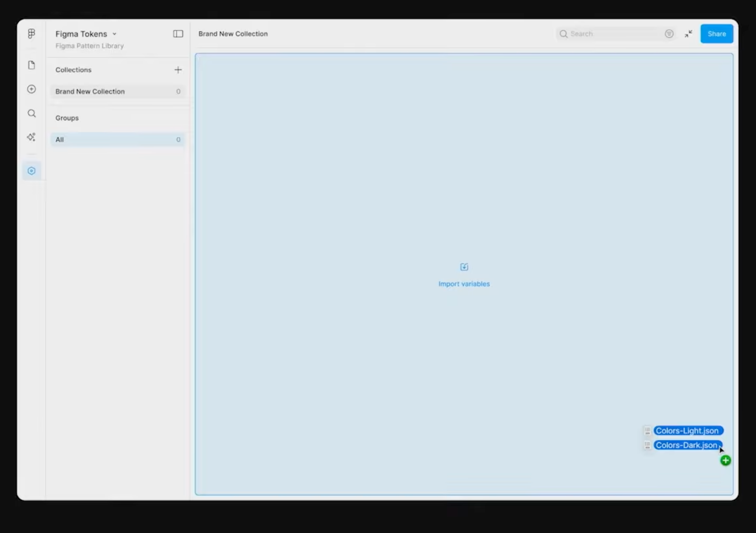Click the circled plus icon in sidebar

coord(31,89)
